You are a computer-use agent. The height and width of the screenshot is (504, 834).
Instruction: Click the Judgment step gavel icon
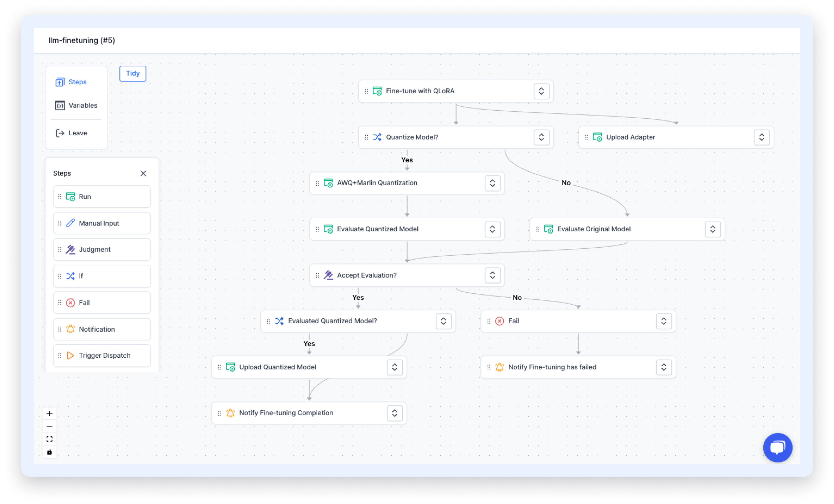tap(70, 249)
